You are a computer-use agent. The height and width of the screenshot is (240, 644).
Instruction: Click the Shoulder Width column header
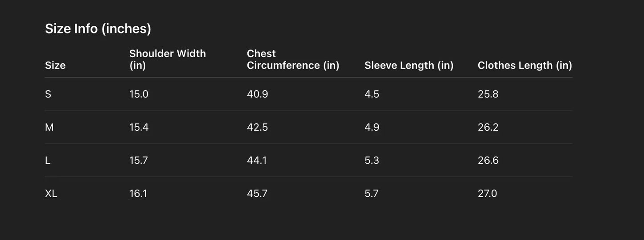pyautogui.click(x=168, y=59)
